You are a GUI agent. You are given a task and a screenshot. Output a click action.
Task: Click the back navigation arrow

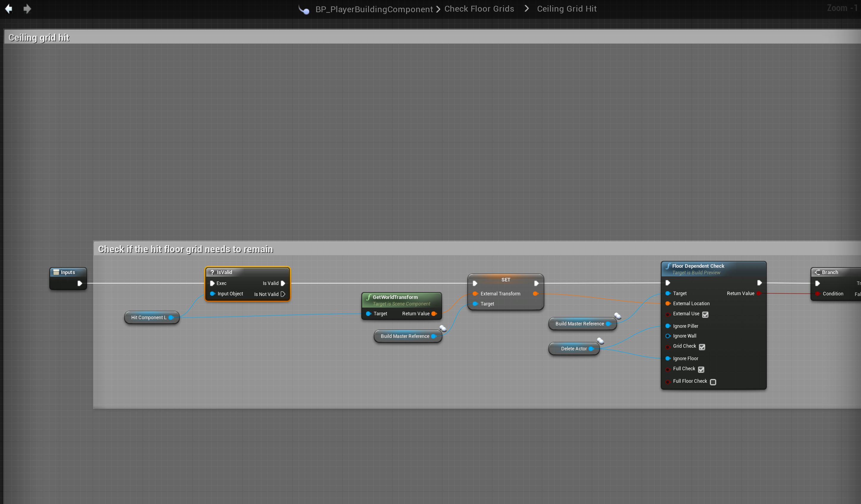coord(9,9)
